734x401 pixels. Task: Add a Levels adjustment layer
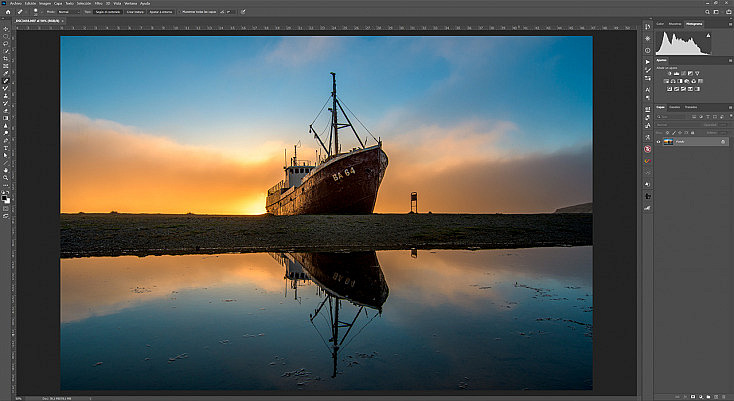click(x=676, y=73)
